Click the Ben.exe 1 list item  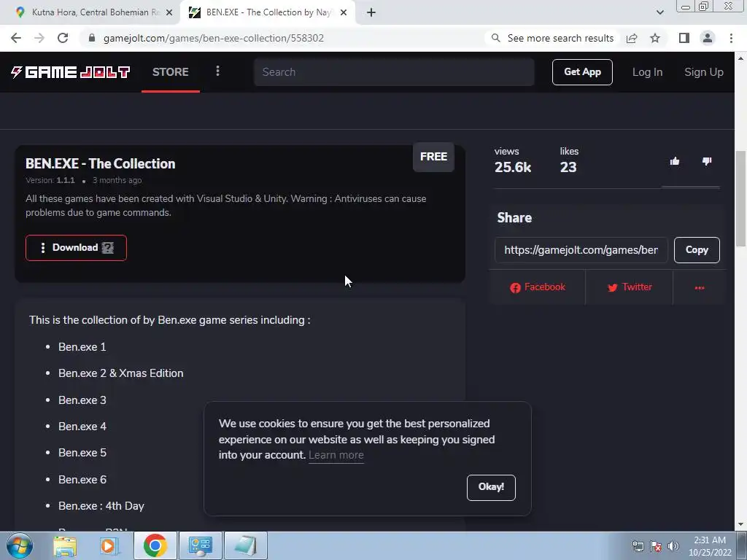[x=82, y=347]
